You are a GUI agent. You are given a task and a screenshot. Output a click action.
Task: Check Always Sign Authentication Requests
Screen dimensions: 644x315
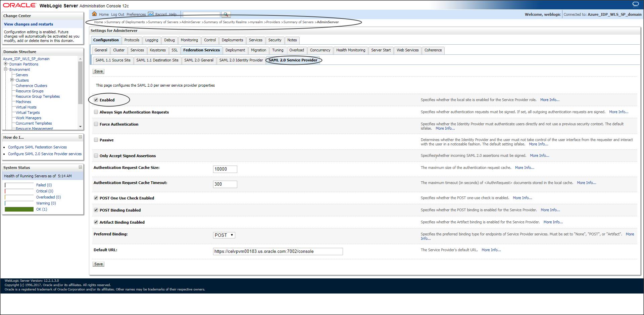(96, 112)
